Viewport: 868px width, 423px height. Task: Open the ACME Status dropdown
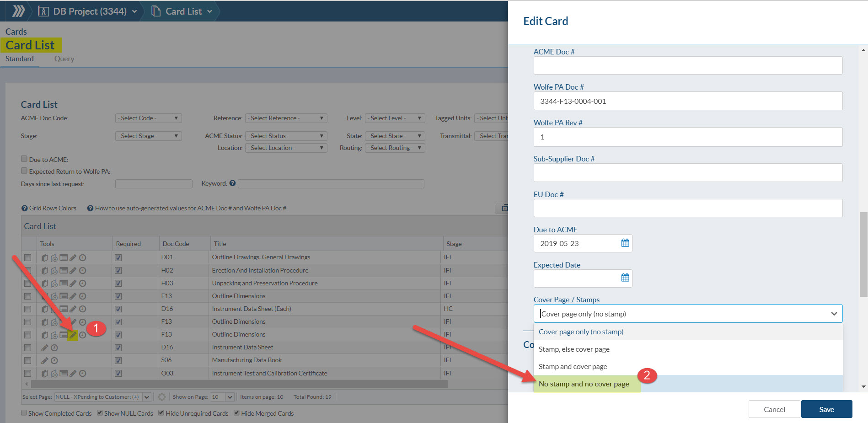[x=286, y=136]
